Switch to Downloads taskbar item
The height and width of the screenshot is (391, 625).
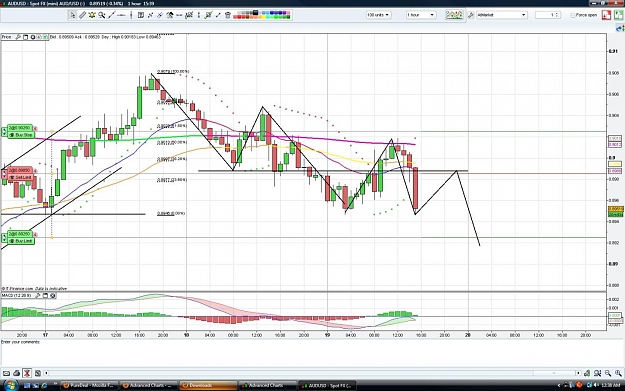coord(207,385)
